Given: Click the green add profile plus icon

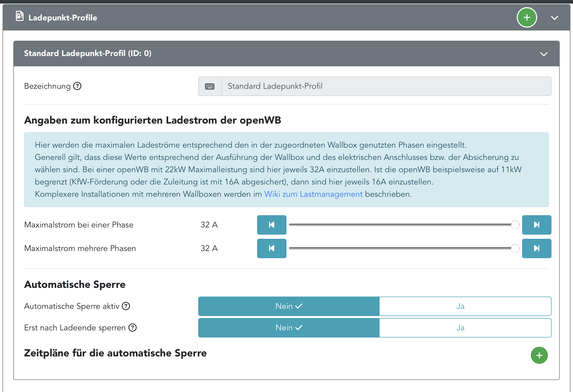Looking at the screenshot, I should click(x=527, y=18).
